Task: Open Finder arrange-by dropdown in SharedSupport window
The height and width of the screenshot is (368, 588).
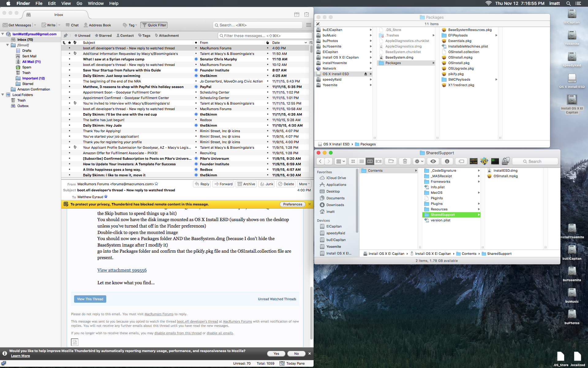Action: coord(341,161)
